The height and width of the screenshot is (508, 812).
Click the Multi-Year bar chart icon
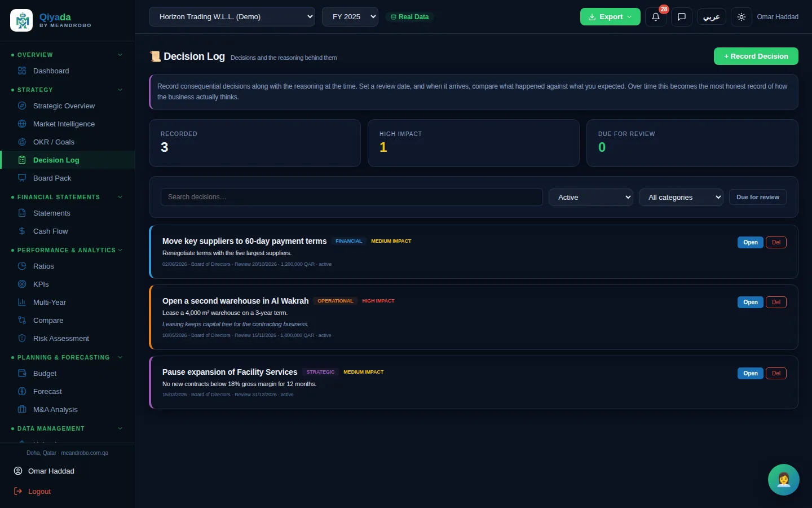[x=22, y=302]
